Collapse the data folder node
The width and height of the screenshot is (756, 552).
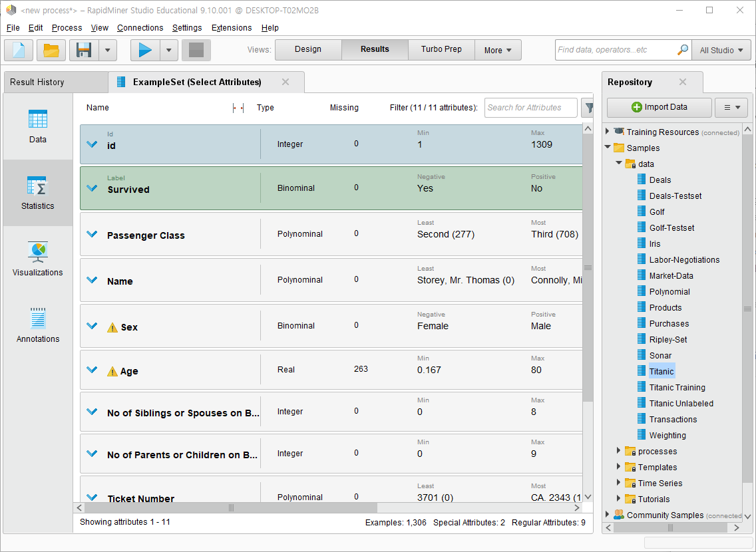619,163
